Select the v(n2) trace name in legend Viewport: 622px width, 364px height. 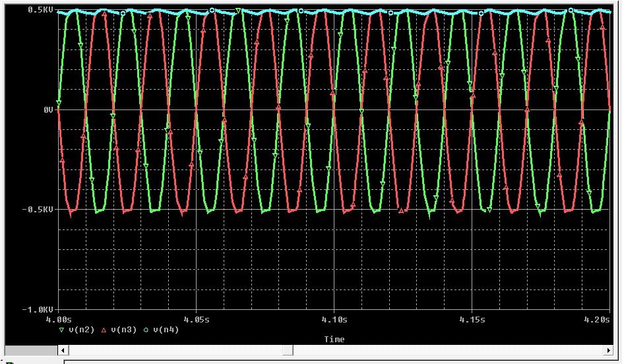pyautogui.click(x=82, y=330)
